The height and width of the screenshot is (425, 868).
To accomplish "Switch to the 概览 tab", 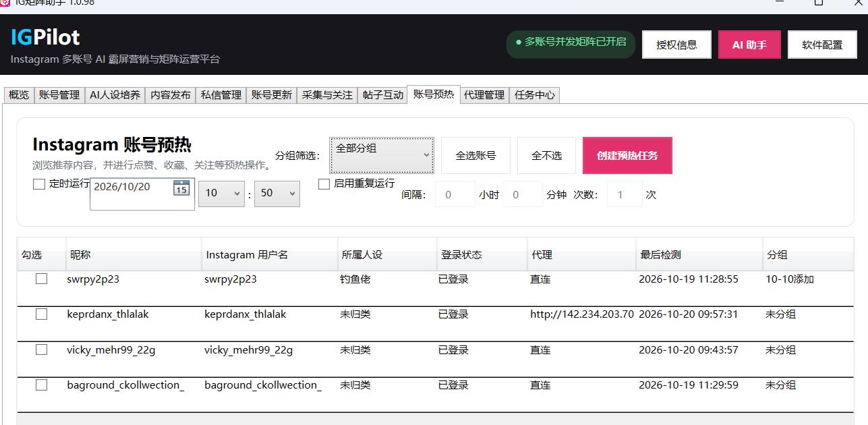I will pyautogui.click(x=19, y=95).
